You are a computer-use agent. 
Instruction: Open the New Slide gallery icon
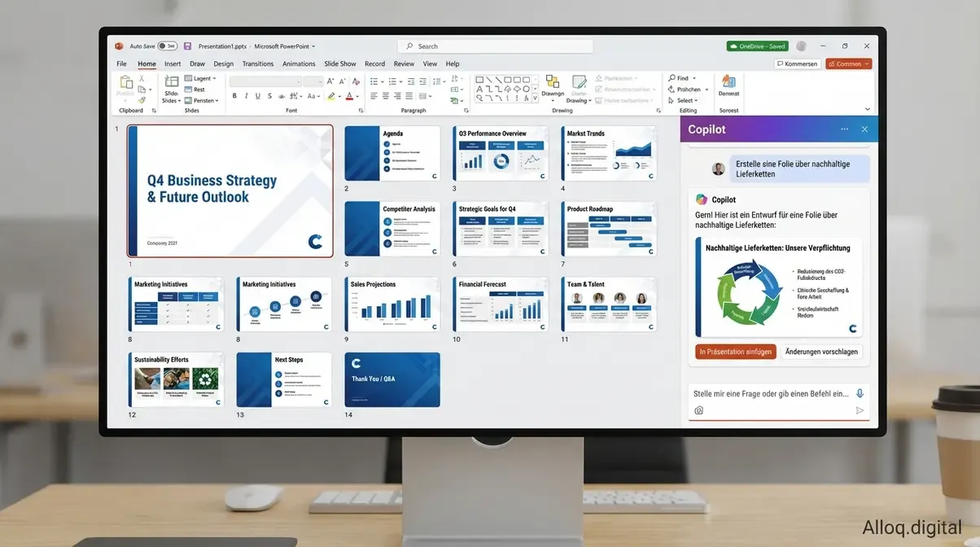pyautogui.click(x=172, y=81)
